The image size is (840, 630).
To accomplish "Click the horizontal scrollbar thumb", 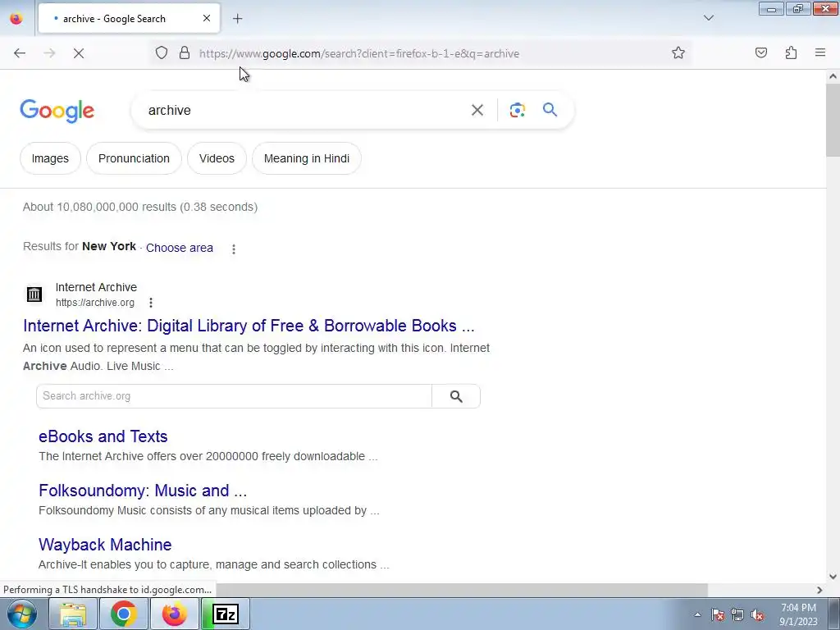I will point(461,590).
